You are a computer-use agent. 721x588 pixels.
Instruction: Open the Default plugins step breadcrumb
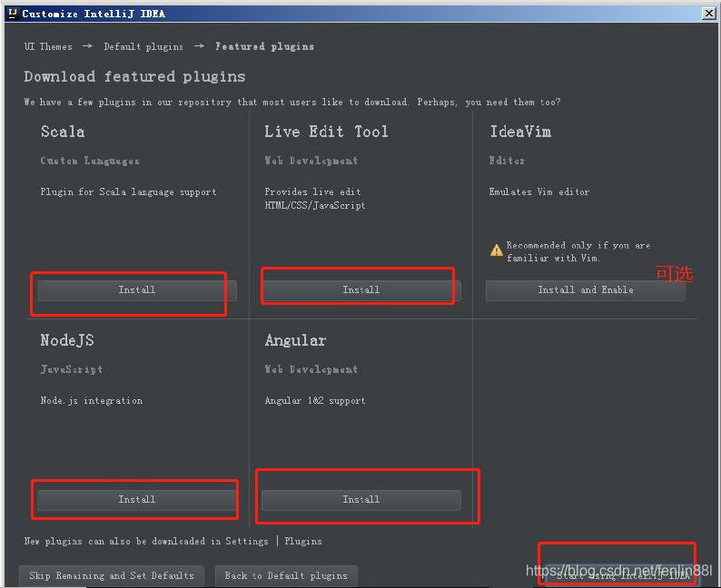coord(143,46)
